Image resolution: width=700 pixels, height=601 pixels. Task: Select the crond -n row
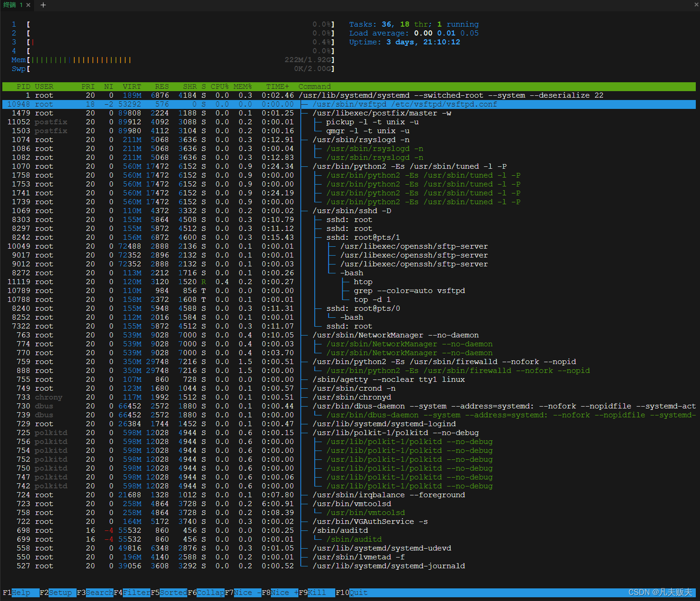(349, 388)
